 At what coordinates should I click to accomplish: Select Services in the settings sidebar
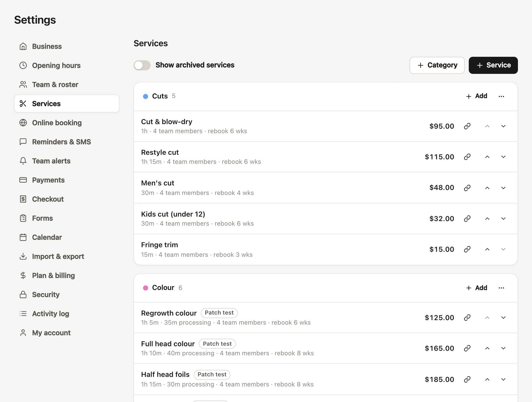(x=66, y=104)
